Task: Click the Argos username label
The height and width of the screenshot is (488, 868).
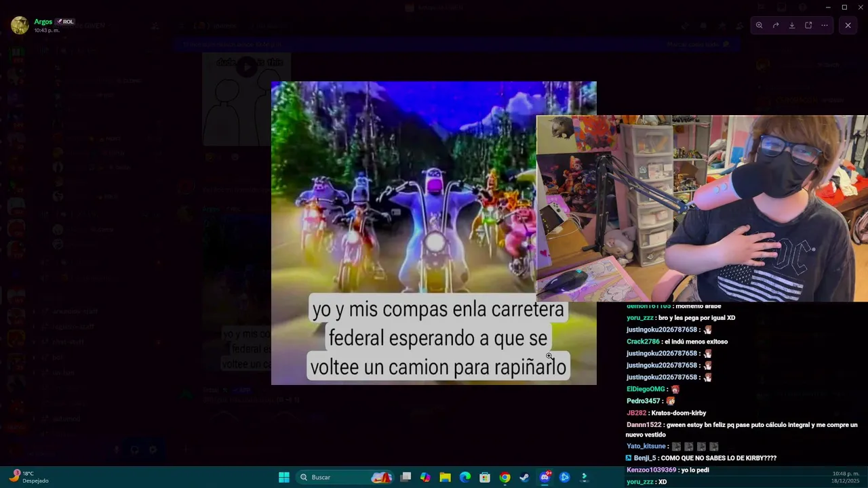Action: coord(43,22)
